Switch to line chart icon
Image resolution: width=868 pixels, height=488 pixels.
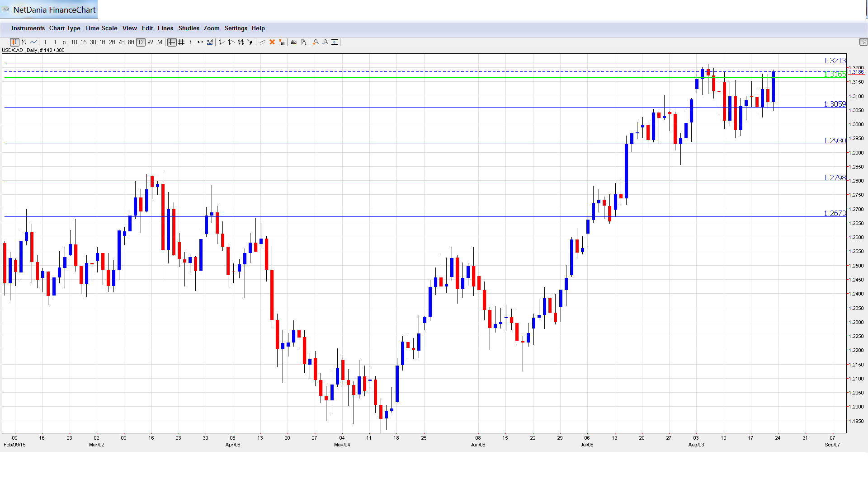(33, 42)
